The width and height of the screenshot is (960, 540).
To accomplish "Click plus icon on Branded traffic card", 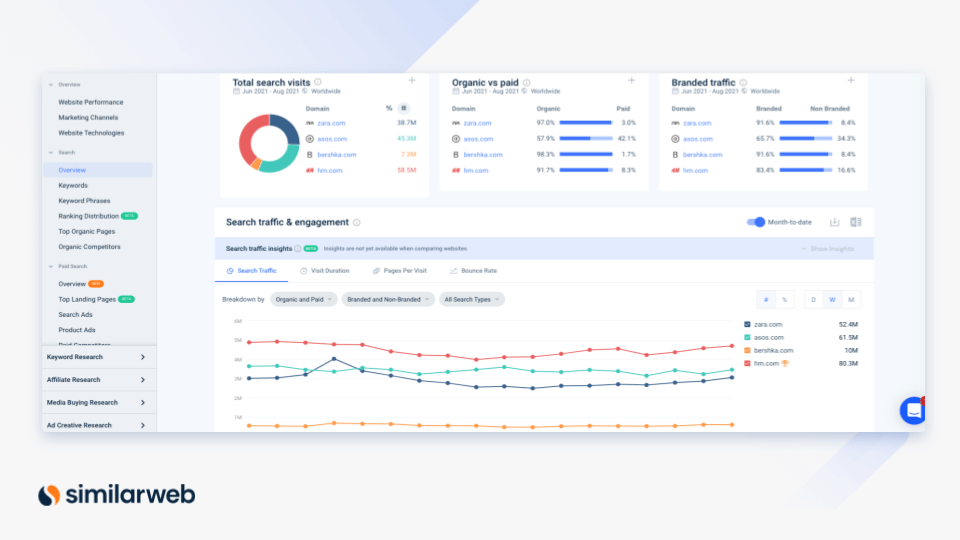I will coord(851,81).
